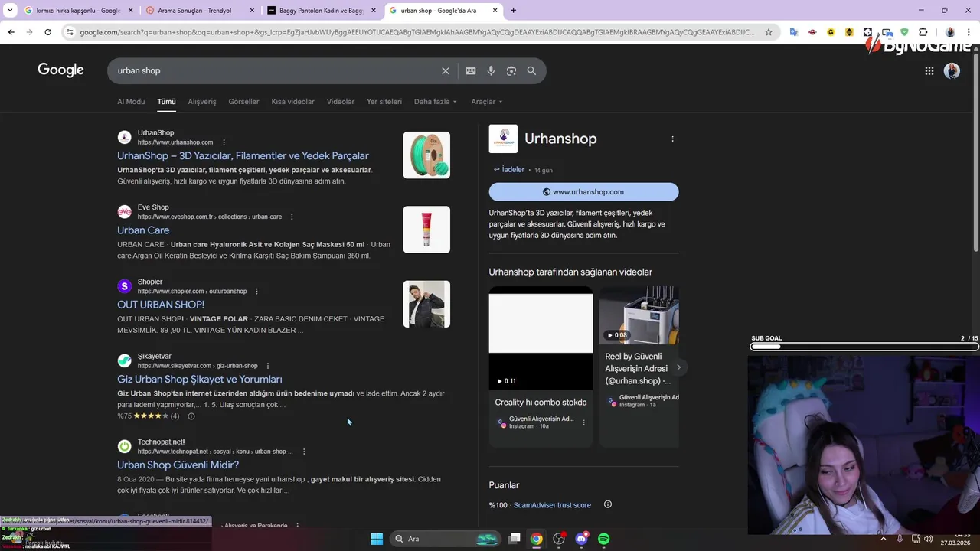Open the Urban Care result link
Screen dimensions: 980x551
(143, 230)
